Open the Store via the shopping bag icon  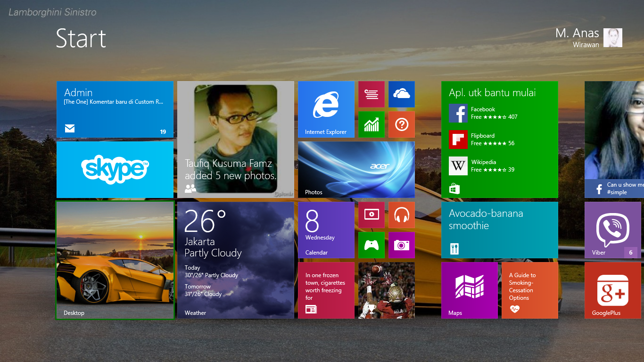[454, 188]
